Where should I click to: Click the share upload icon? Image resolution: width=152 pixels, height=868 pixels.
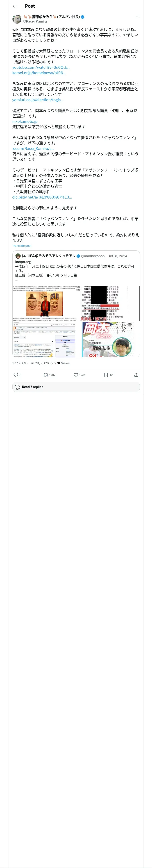tap(136, 374)
